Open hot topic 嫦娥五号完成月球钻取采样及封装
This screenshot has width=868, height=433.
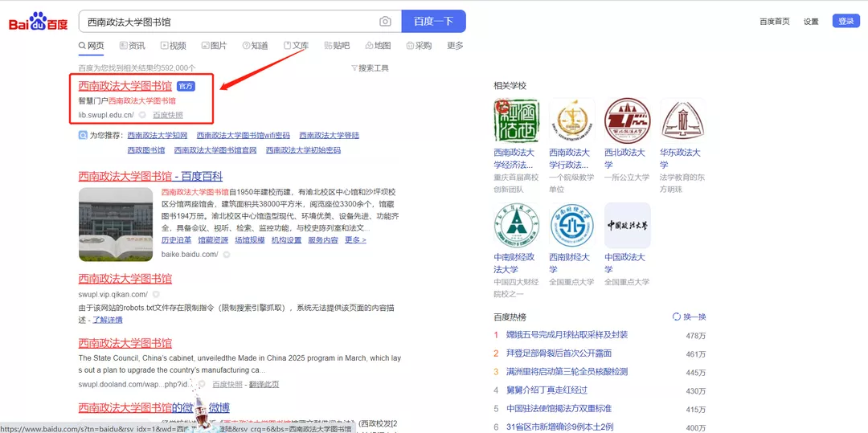[x=567, y=334]
